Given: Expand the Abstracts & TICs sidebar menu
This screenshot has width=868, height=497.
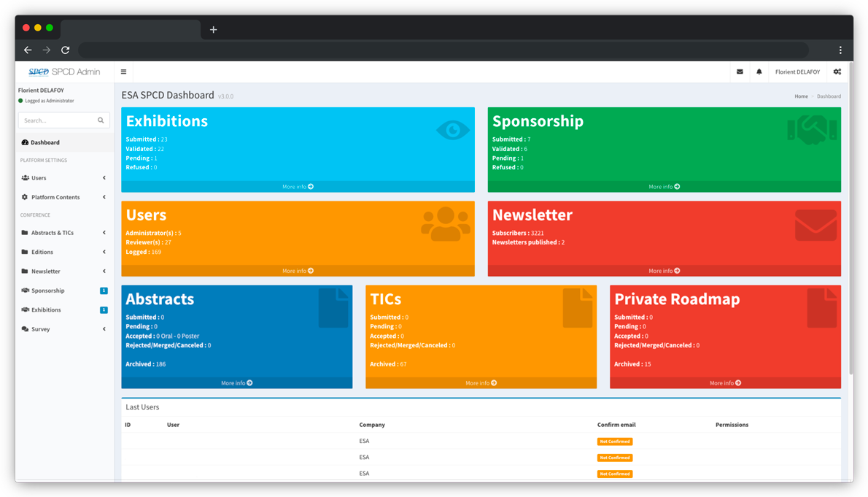Looking at the screenshot, I should pos(63,233).
